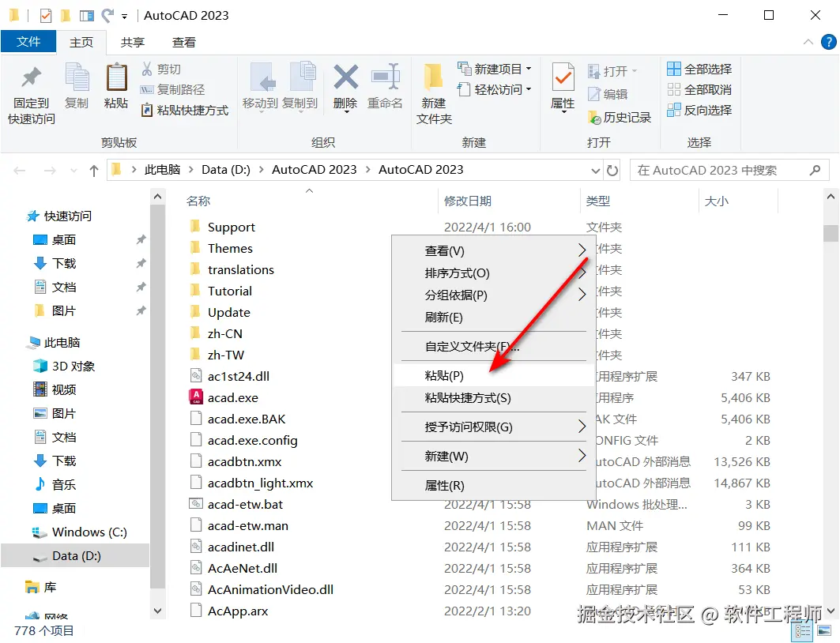Click History (历史记录) icon
This screenshot has width=840, height=643.
594,117
